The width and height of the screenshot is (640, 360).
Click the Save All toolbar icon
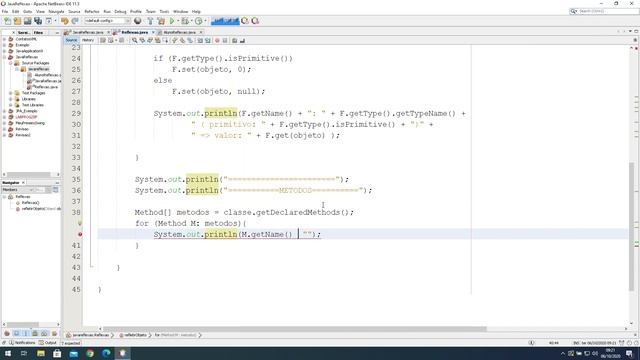[x=38, y=21]
